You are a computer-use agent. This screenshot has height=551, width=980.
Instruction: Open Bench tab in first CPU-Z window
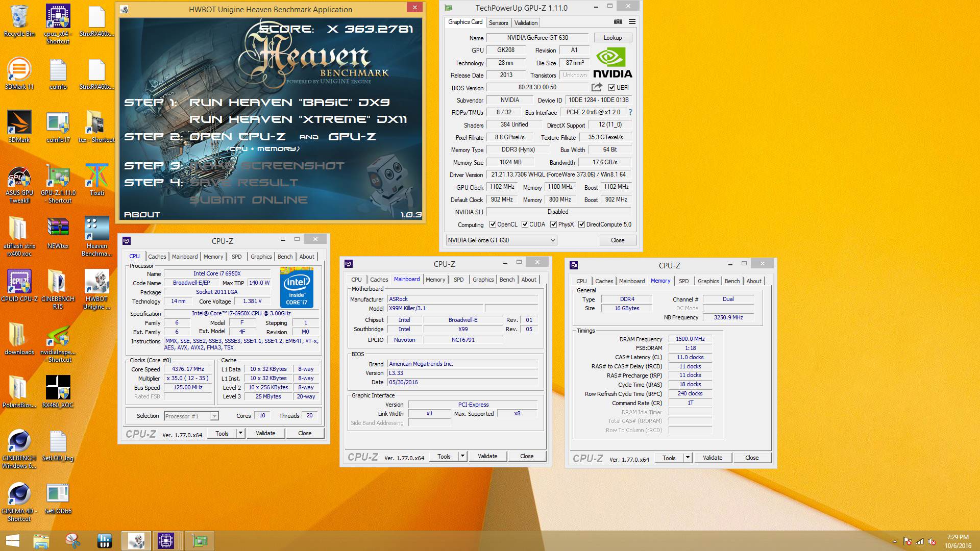[x=285, y=257]
